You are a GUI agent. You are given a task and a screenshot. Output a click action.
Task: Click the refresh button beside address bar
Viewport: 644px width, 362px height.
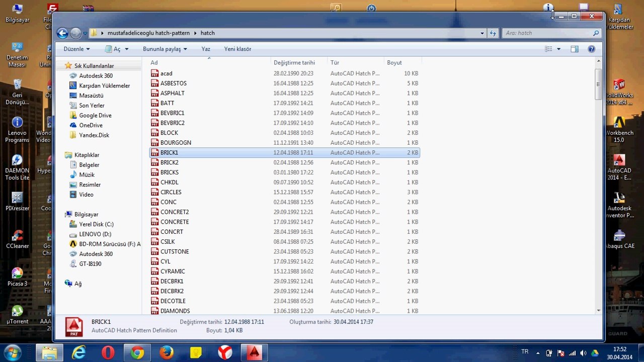coord(493,33)
